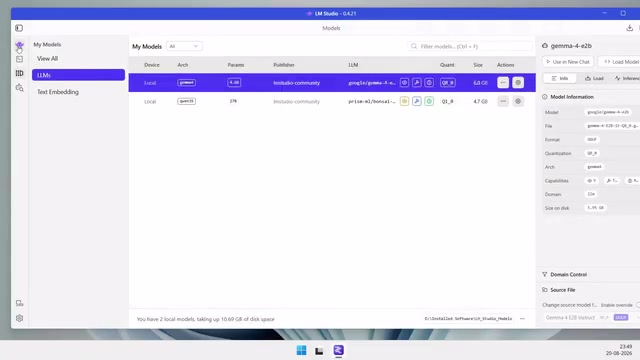Screen dimensions: 640x360
Task: Open the Developer section icon in left rail
Action: click(19, 59)
